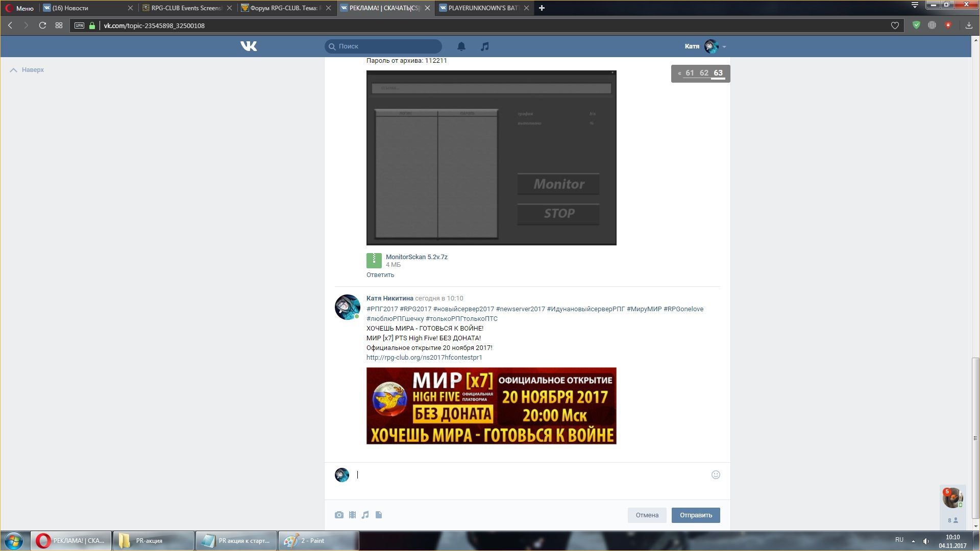Open MonitorSckan 5.2v.7z file link
Viewport: 980px width, 551px height.
(416, 257)
